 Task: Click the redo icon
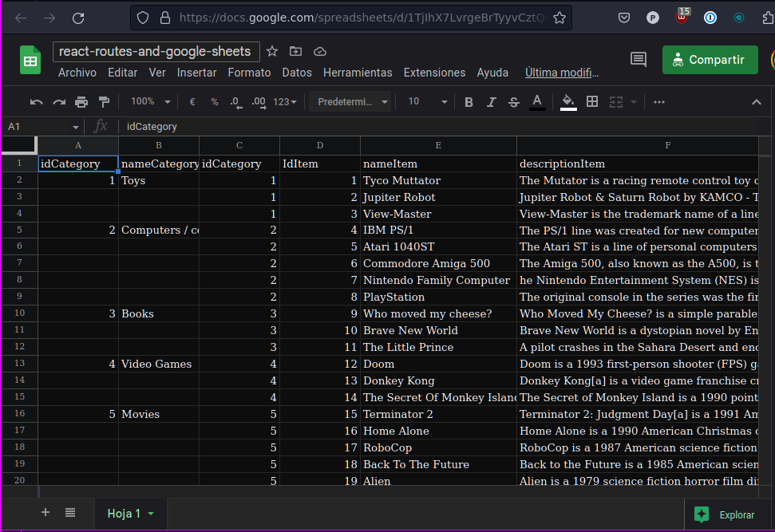click(59, 102)
